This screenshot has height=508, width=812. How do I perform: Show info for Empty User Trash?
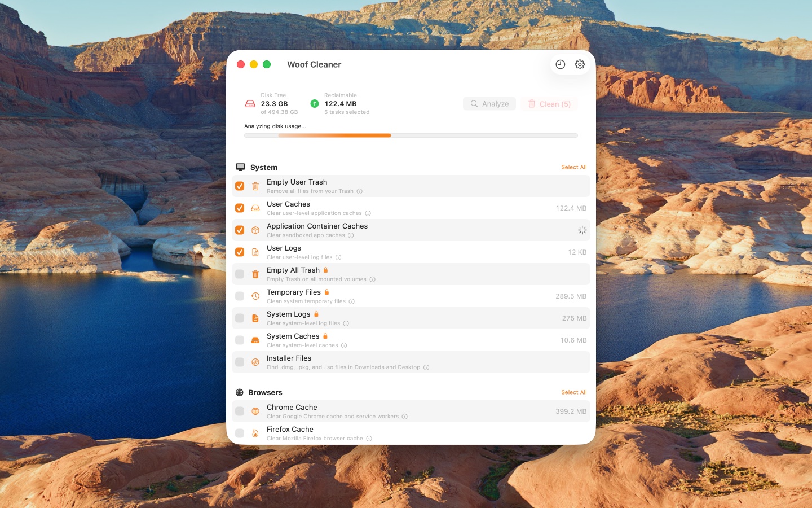tap(359, 191)
